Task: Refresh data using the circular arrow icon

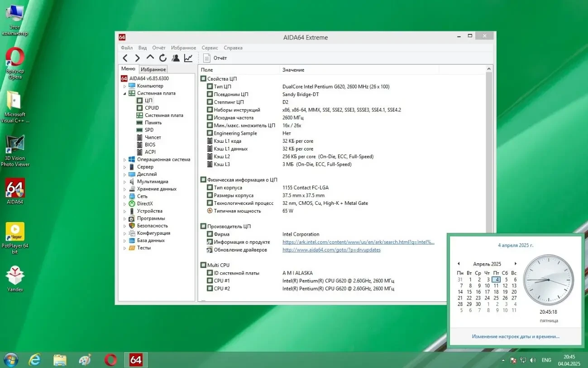Action: click(163, 58)
